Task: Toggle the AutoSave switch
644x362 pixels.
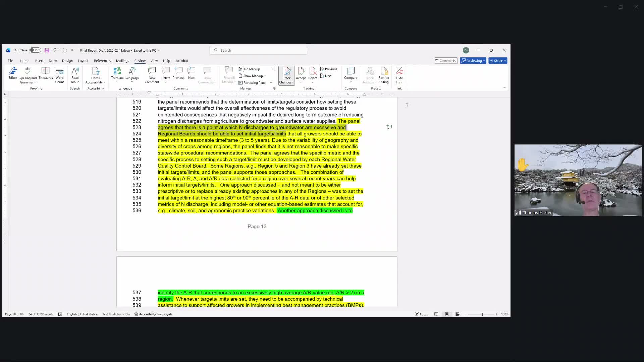Action: pos(35,50)
